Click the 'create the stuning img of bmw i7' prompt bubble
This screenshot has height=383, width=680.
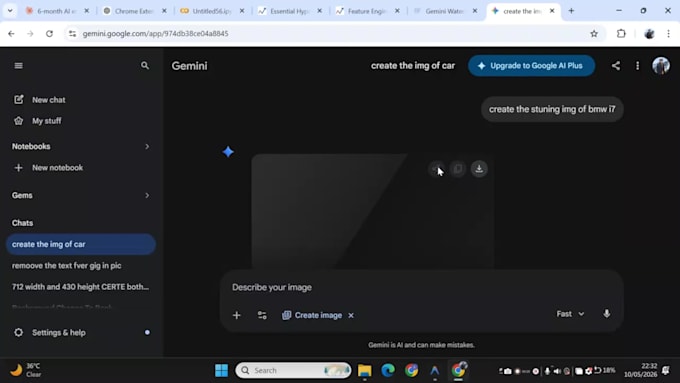pos(552,109)
